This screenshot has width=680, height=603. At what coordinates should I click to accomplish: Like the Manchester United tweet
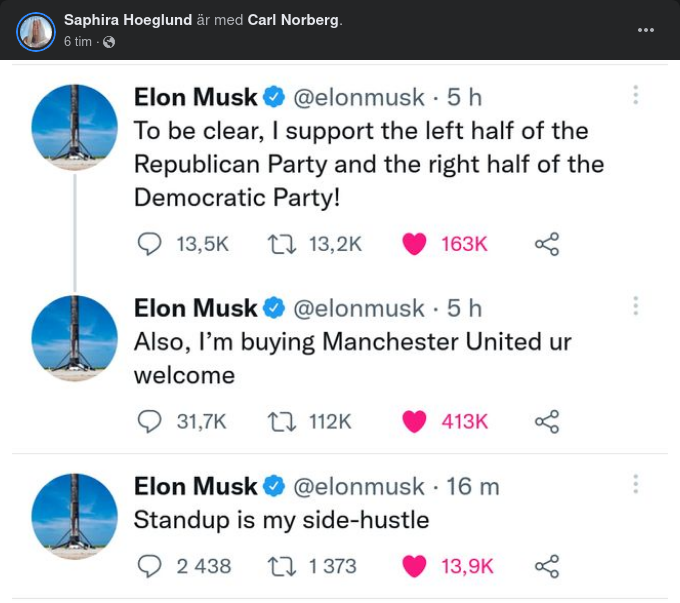[x=414, y=421]
